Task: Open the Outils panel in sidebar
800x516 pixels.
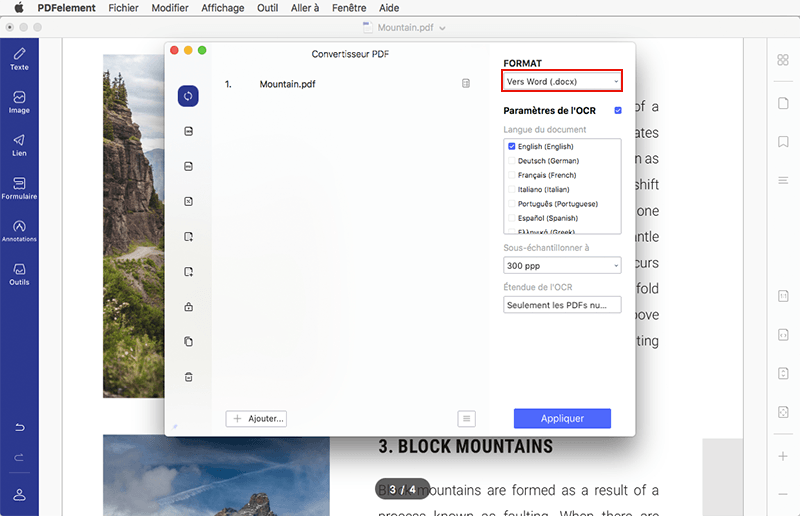Action: [19, 274]
